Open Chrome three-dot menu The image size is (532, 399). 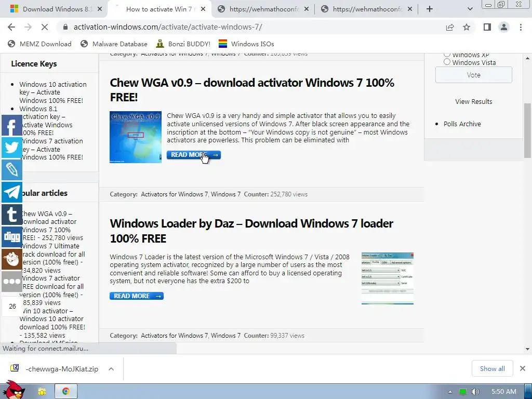click(521, 27)
